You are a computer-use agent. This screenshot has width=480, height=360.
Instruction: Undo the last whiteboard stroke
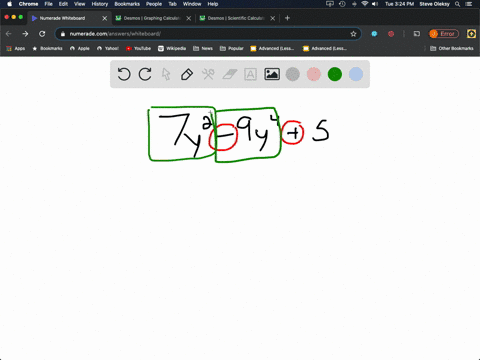pos(124,74)
